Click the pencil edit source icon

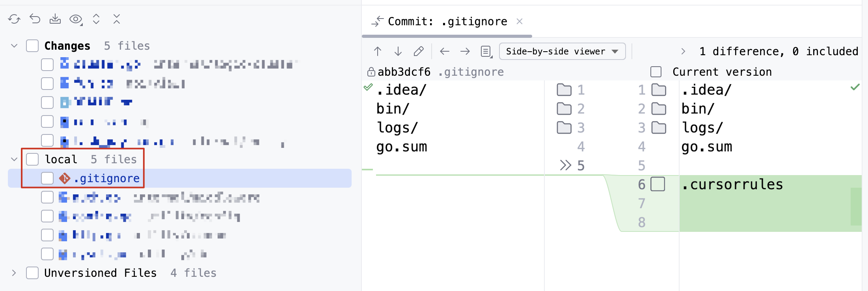(419, 51)
